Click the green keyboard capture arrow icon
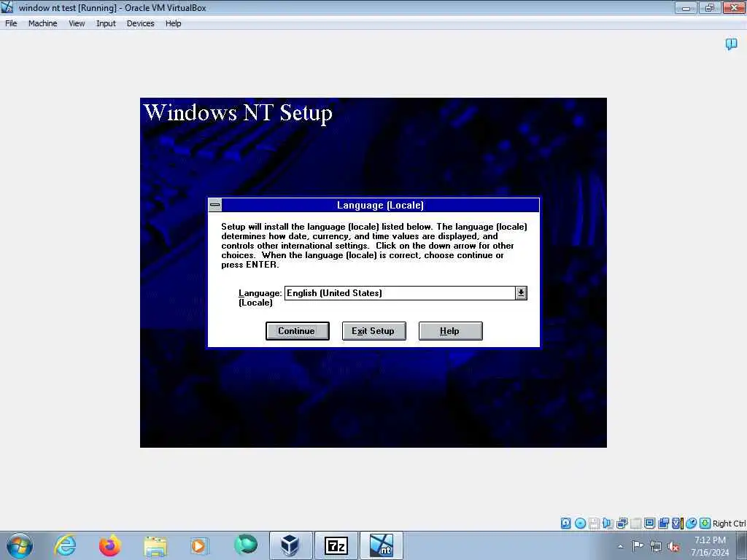This screenshot has height=560, width=747. (705, 524)
